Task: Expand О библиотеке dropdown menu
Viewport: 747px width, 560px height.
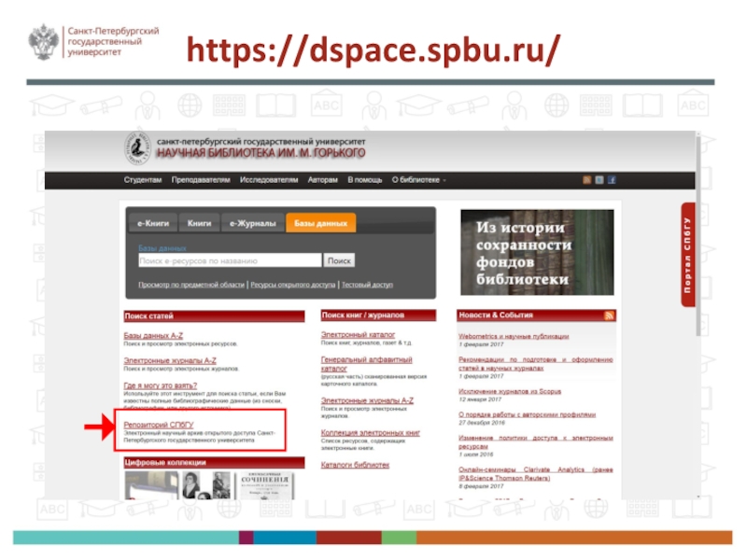Action: click(418, 180)
